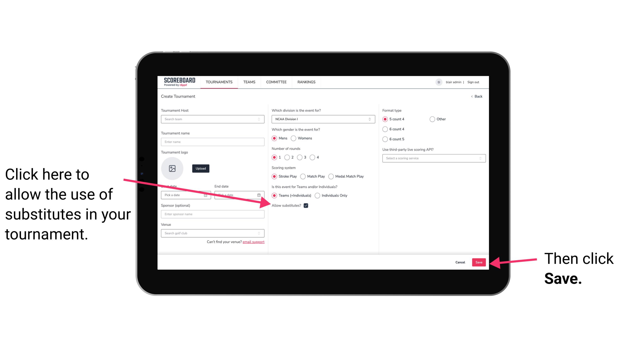Viewport: 644px width, 346px height.
Task: Click the search dropdown icon for Venue
Action: tap(261, 233)
